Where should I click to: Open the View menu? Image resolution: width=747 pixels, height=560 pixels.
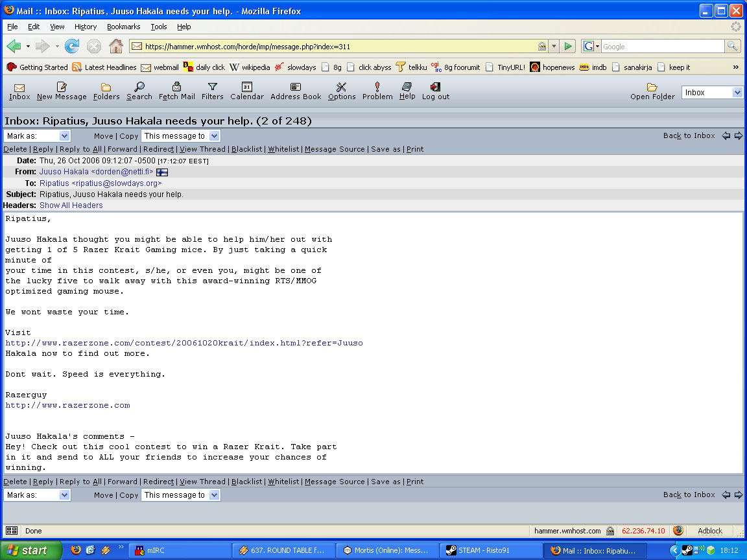(x=57, y=27)
